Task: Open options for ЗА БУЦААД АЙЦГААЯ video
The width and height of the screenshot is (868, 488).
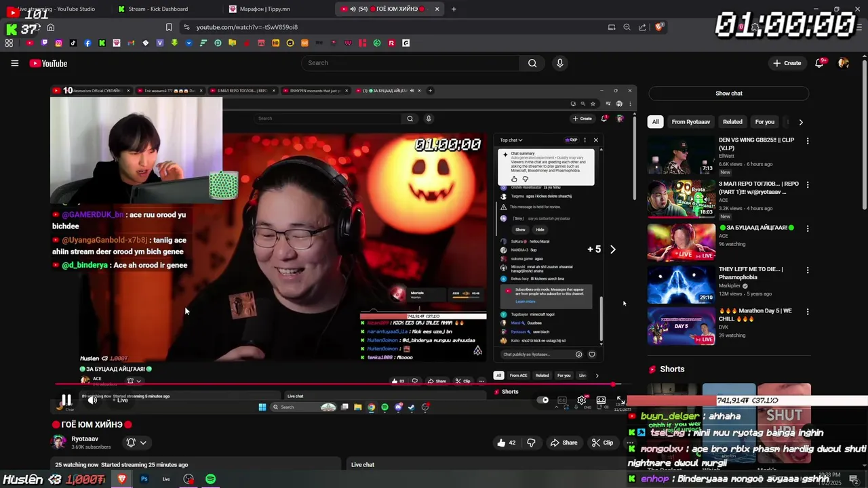Action: click(x=807, y=228)
